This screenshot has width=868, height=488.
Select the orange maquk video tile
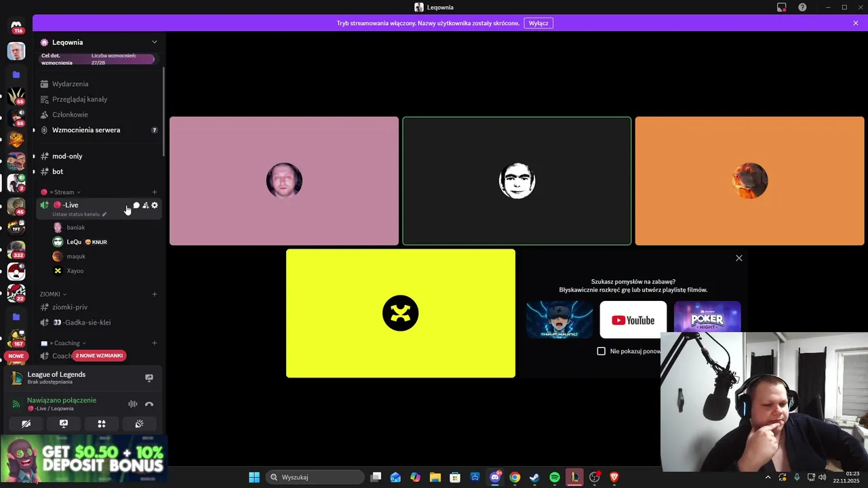click(749, 181)
